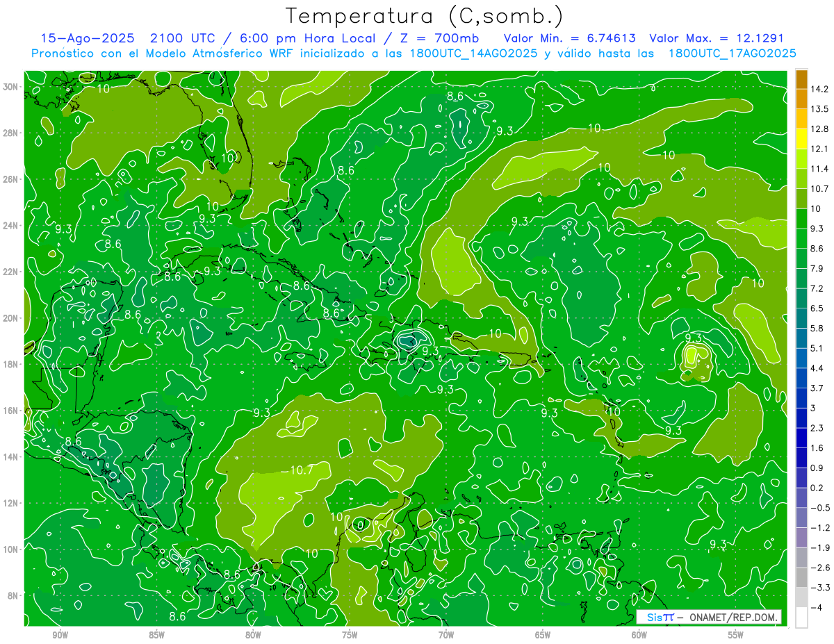
Task: Click colorbar swatch between 1.6 and 0.9
Action: click(x=801, y=459)
